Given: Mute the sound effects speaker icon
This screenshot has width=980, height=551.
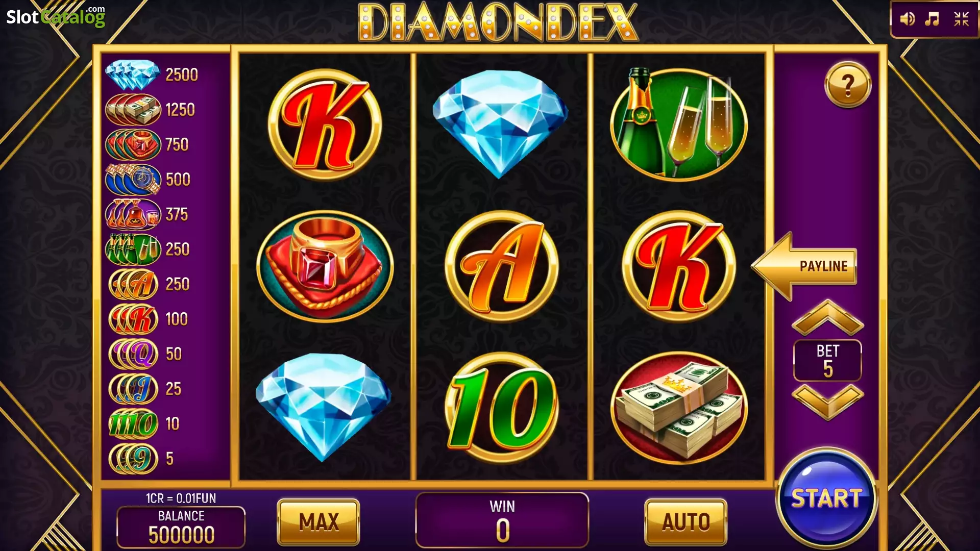Looking at the screenshot, I should tap(907, 19).
